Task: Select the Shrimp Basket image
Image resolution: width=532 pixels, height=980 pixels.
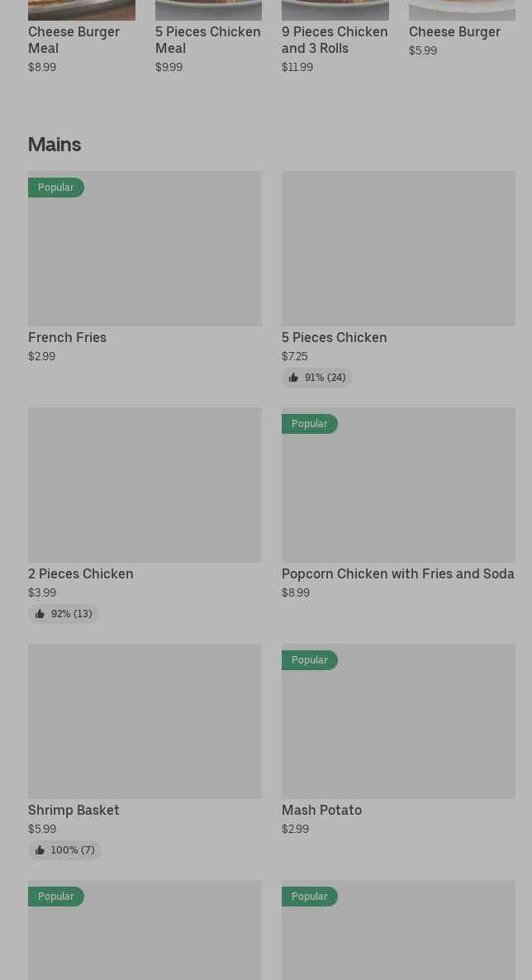Action: click(x=145, y=721)
